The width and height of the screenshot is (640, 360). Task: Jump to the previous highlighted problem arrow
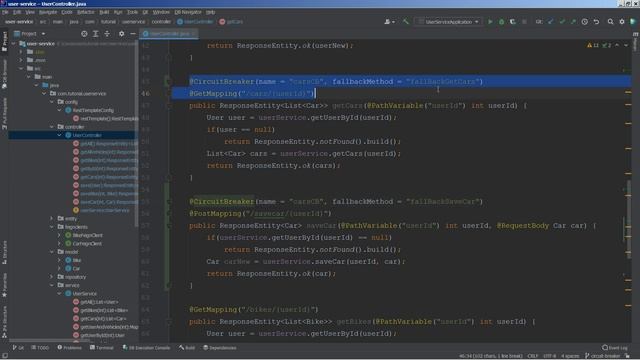[617, 45]
